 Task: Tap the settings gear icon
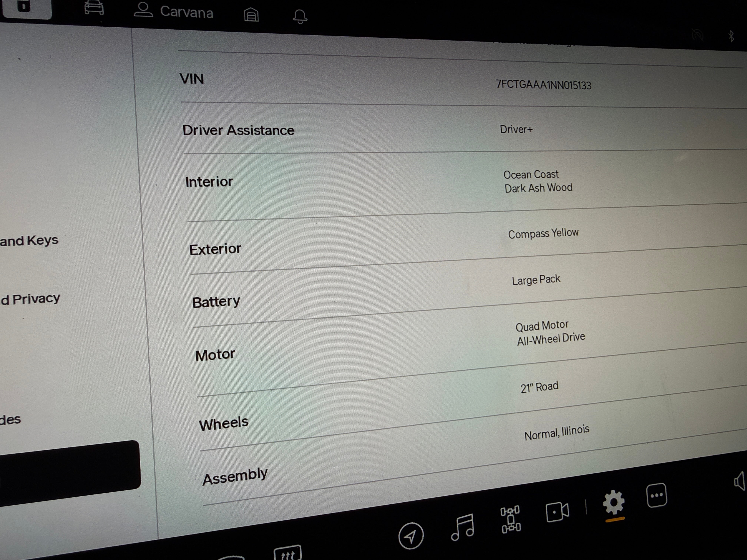614,502
